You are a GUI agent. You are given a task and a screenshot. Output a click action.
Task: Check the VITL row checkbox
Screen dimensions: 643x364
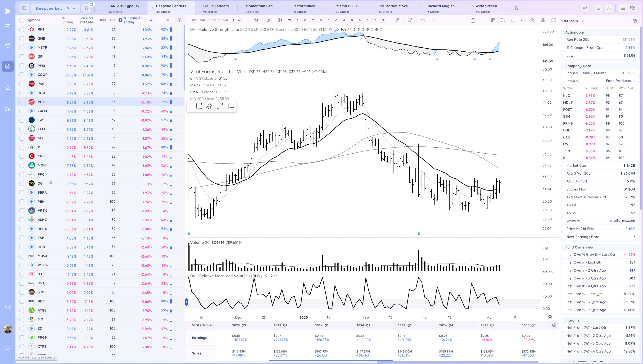[22, 102]
